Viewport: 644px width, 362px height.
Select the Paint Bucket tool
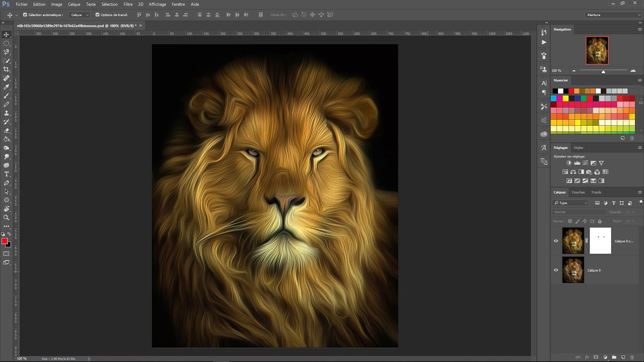click(7, 139)
